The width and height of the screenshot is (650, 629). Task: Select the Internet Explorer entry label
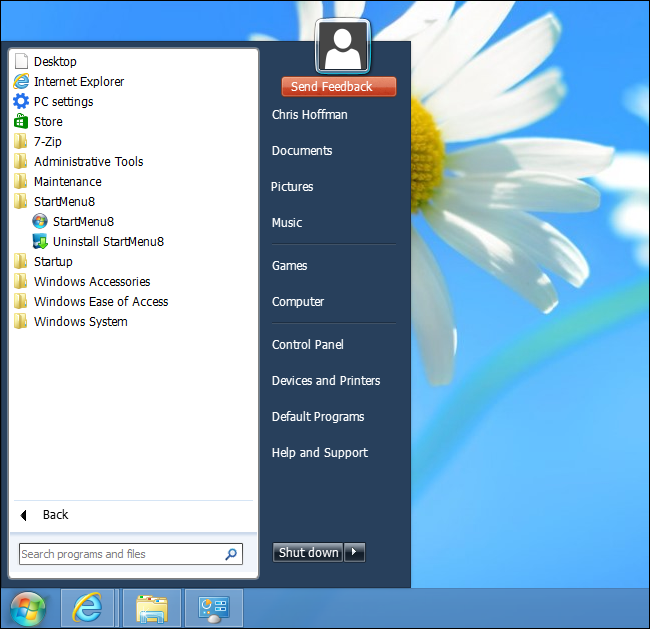79,82
